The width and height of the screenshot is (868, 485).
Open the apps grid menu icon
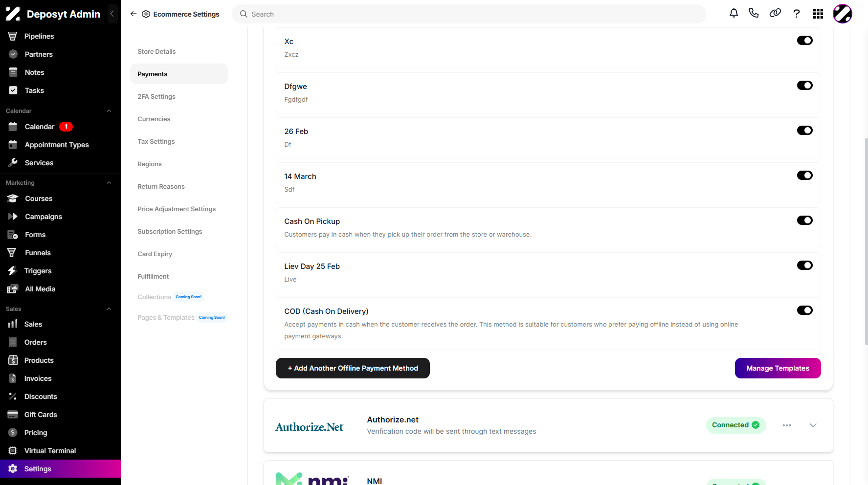click(818, 14)
